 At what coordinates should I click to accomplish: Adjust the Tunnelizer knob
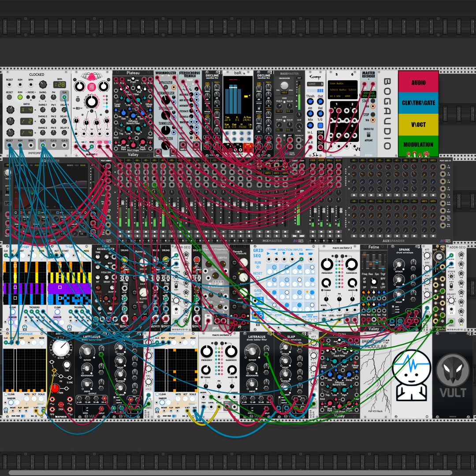click(x=166, y=130)
